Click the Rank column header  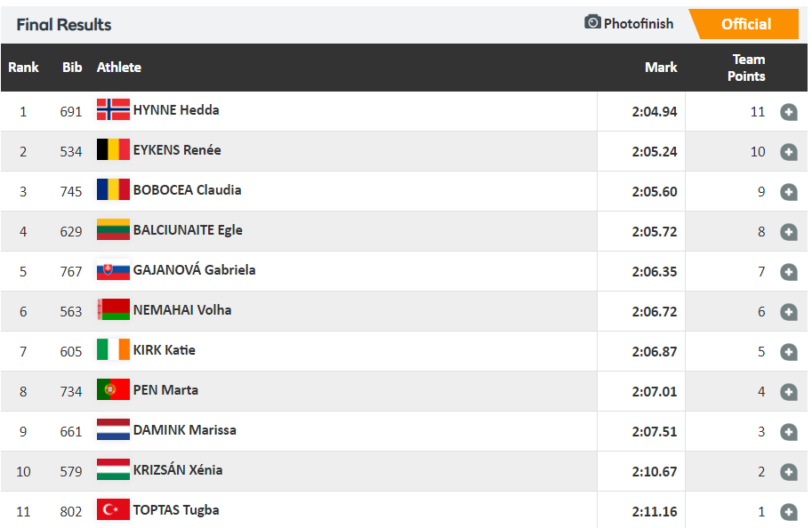tap(24, 68)
